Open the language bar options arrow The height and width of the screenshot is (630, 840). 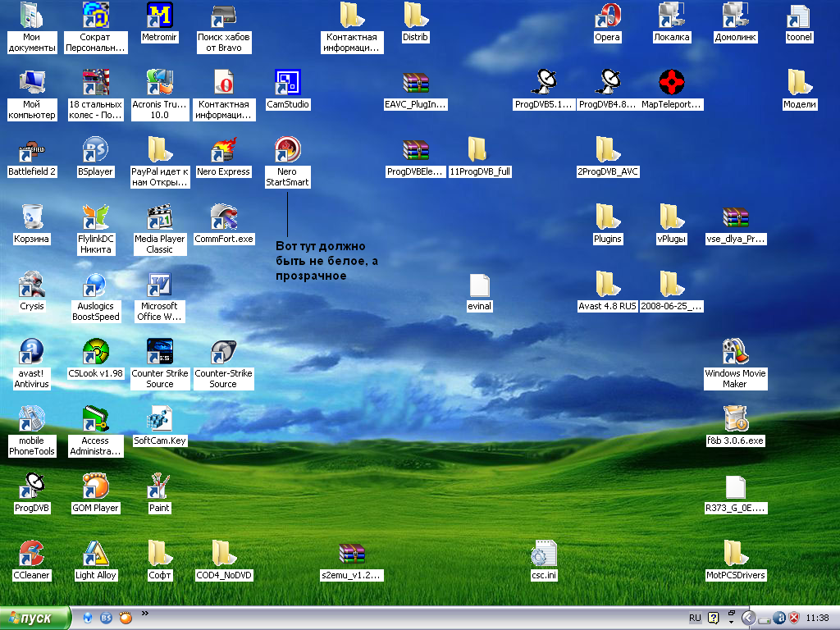(x=731, y=622)
